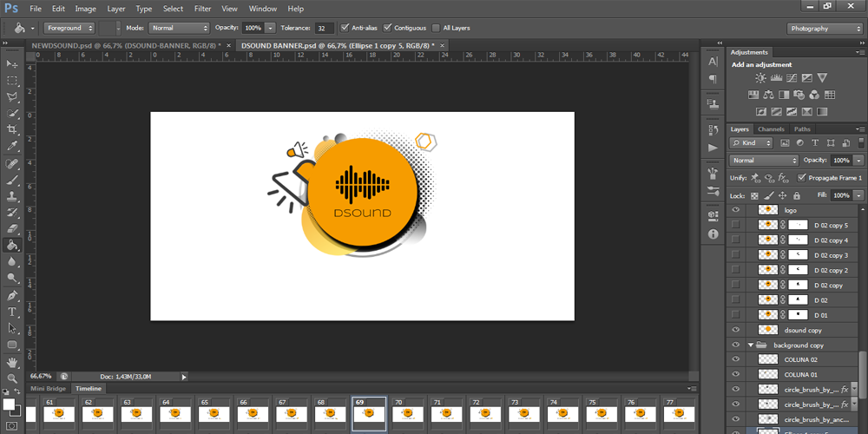Viewport: 868px width, 434px height.
Task: Click the foreground color swatch
Action: (x=9, y=405)
